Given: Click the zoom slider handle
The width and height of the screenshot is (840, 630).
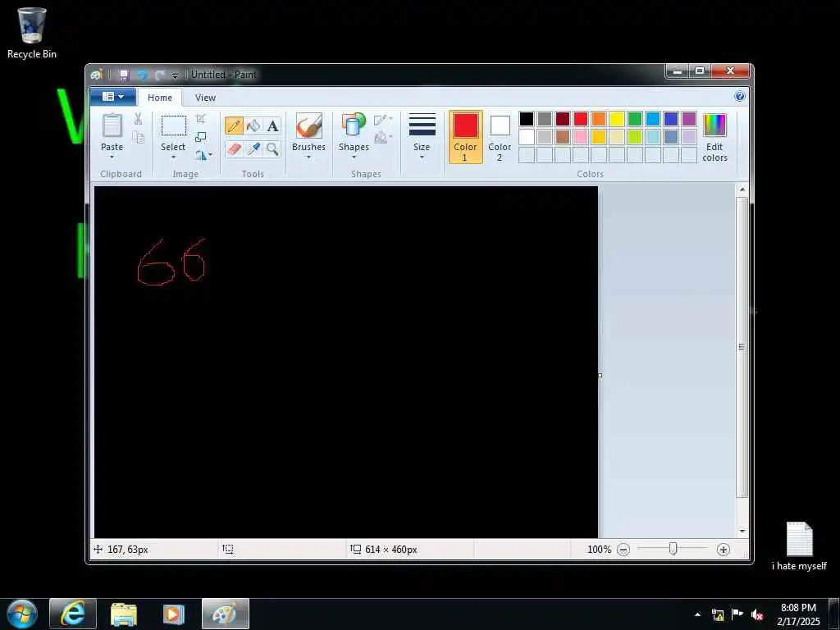Looking at the screenshot, I should click(x=673, y=549).
